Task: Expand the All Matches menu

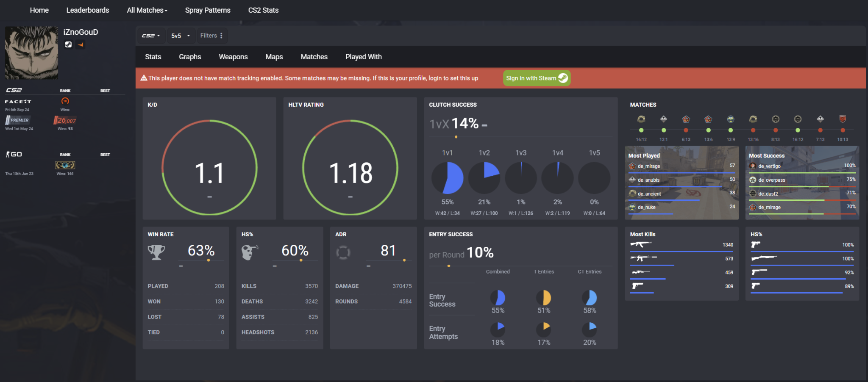Action: point(147,10)
